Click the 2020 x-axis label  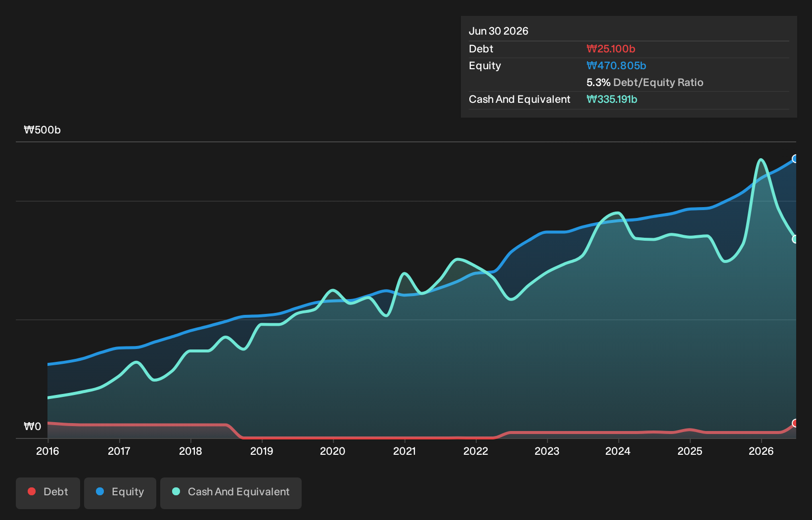[x=333, y=451]
